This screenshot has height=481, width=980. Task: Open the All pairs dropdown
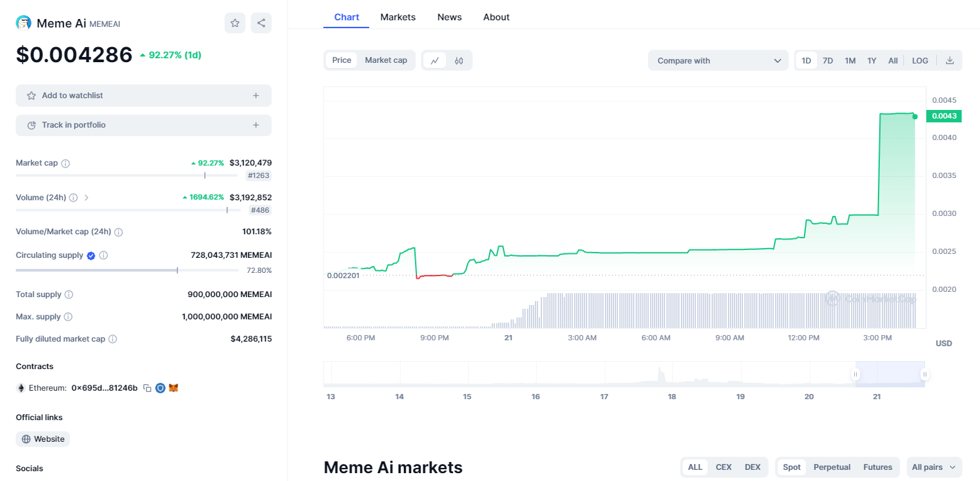[934, 467]
